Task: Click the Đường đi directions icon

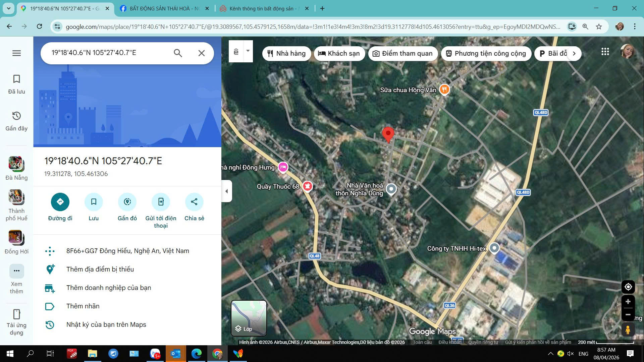Action: pos(60,202)
